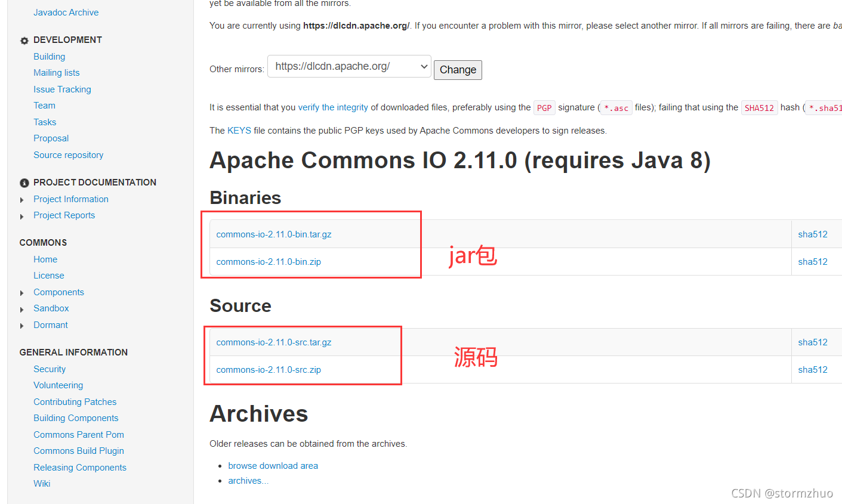Open browse download area link
Viewport: 842px width, 504px height.
[273, 466]
